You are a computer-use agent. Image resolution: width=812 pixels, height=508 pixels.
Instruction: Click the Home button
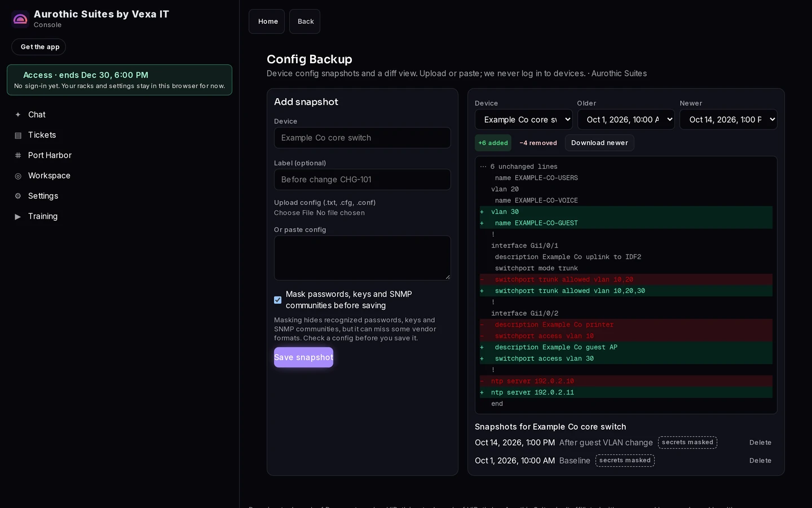[267, 21]
